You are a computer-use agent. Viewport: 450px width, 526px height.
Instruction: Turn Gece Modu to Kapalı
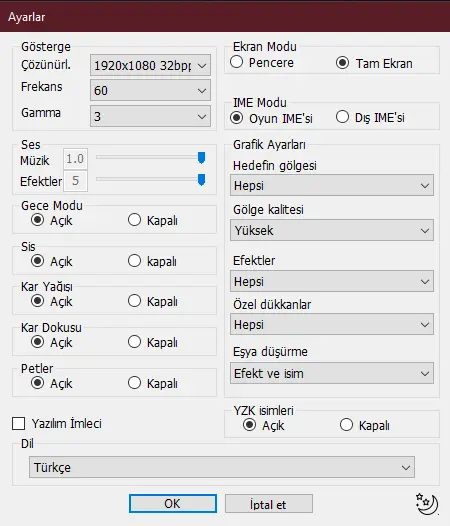(x=134, y=220)
